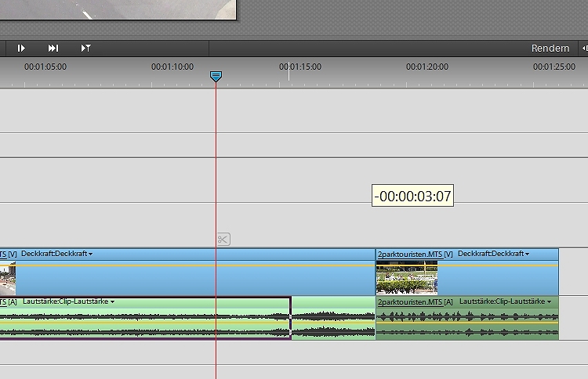Click the 00:01:25:00 ruler timecode
Image resolution: width=588 pixels, height=379 pixels.
[554, 67]
